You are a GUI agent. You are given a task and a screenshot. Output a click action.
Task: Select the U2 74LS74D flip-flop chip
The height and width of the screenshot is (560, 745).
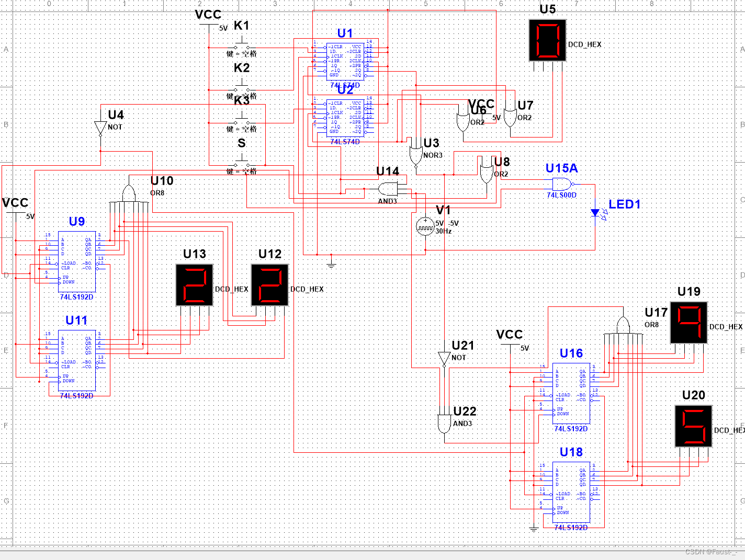click(x=345, y=118)
